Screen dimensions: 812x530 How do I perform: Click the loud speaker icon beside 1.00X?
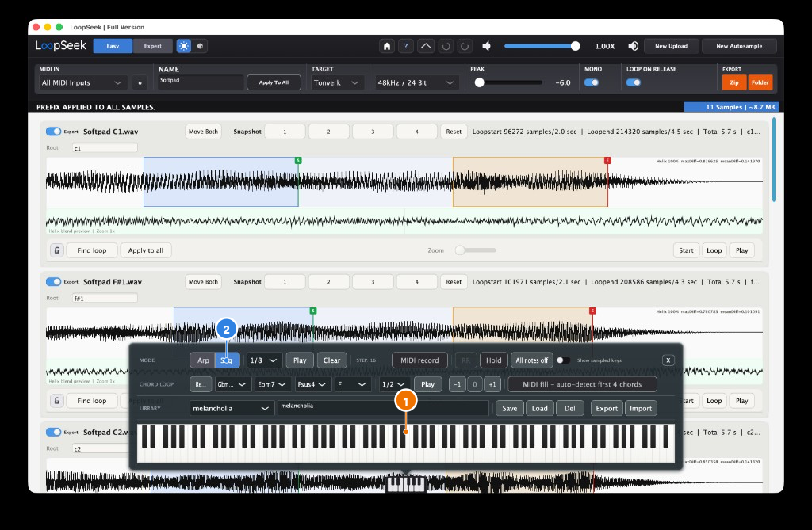(633, 46)
